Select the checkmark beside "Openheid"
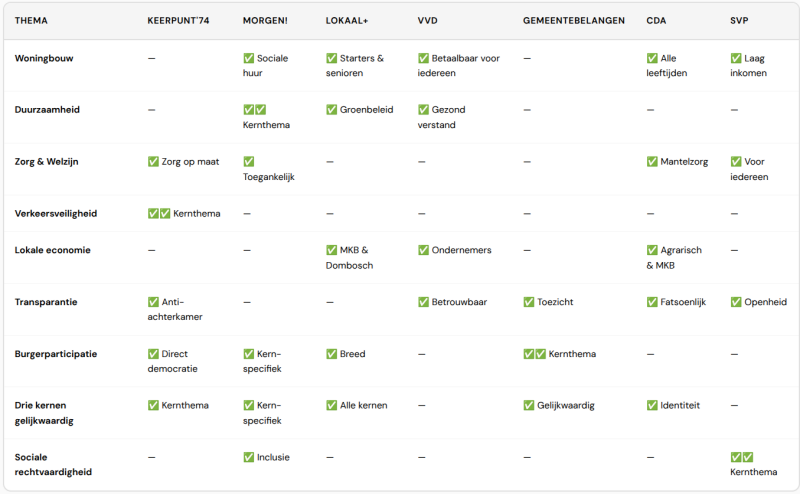The image size is (800, 494). point(736,302)
